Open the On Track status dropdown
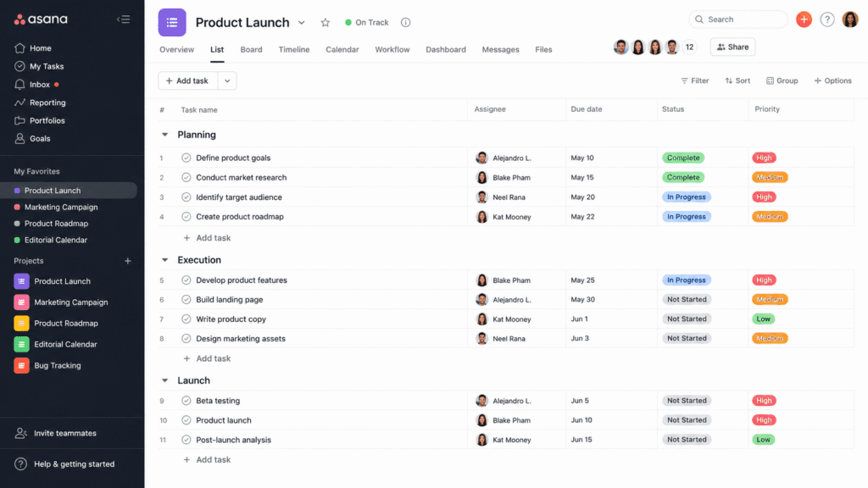This screenshot has height=488, width=868. click(366, 23)
